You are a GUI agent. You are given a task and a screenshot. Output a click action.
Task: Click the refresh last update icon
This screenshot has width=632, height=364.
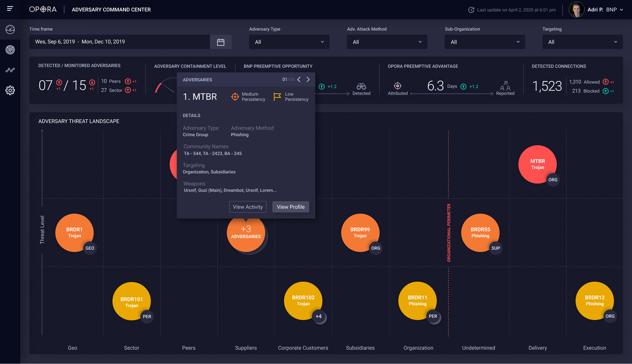click(x=471, y=10)
